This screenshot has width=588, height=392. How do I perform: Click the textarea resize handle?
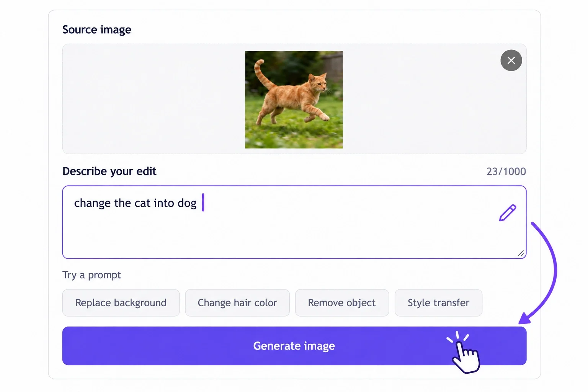point(521,253)
